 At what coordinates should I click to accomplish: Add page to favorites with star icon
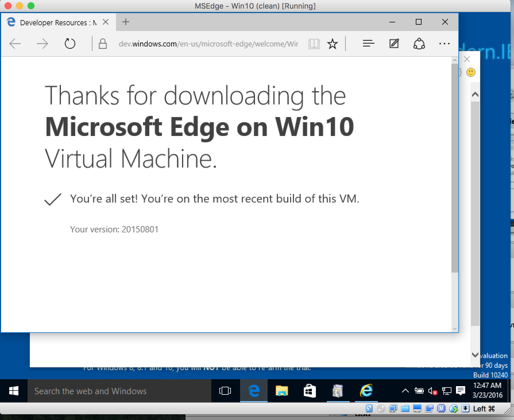click(x=332, y=44)
